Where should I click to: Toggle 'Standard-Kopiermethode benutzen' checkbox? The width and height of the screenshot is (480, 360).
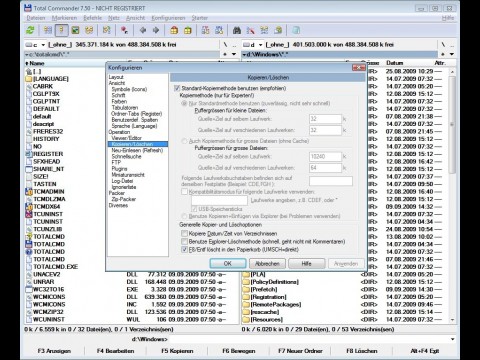click(177, 88)
